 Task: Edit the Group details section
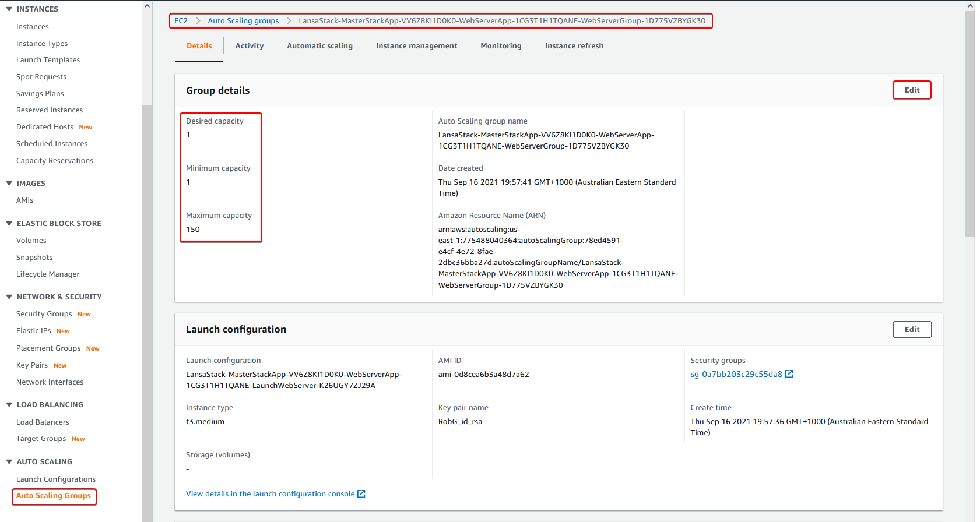(x=912, y=90)
